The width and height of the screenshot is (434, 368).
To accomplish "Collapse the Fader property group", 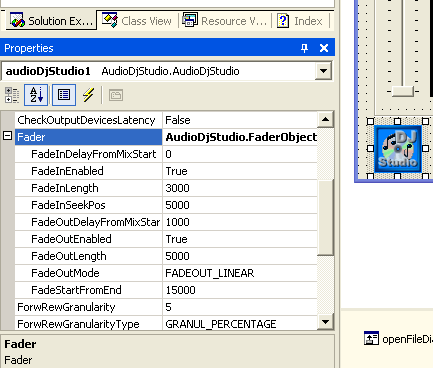I will coord(7,136).
